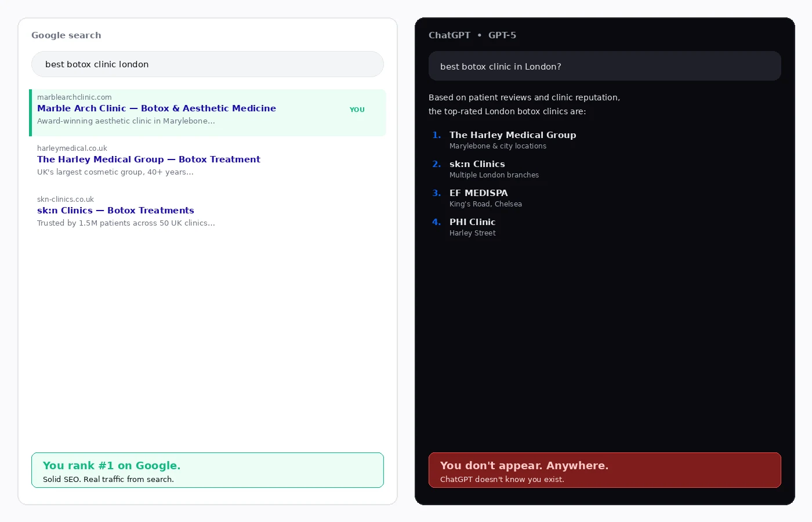The image size is (812, 522).
Task: Click the Google search box 'best botox clinic london'
Action: click(208, 64)
